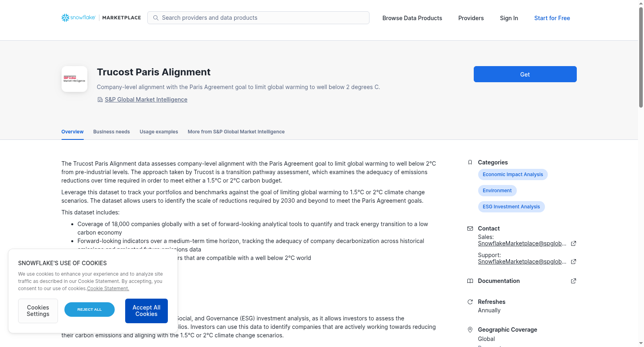Click the Refreshes circular arrow icon

(470, 302)
